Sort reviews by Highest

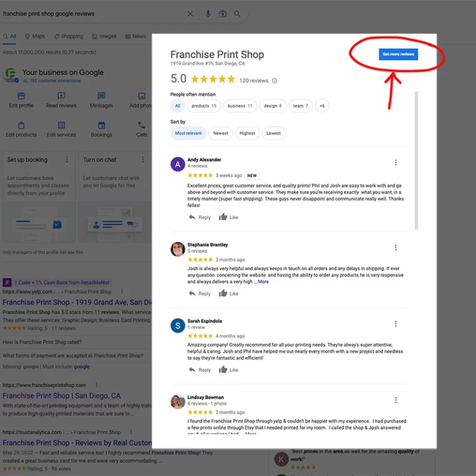pyautogui.click(x=247, y=133)
